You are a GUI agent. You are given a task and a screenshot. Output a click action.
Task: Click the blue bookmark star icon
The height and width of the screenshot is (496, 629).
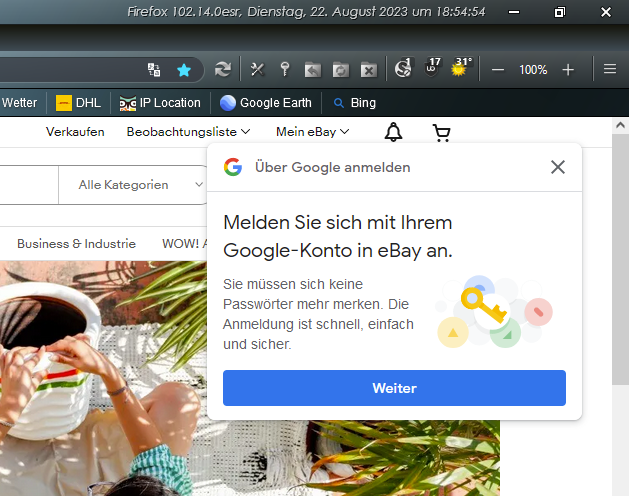(184, 70)
